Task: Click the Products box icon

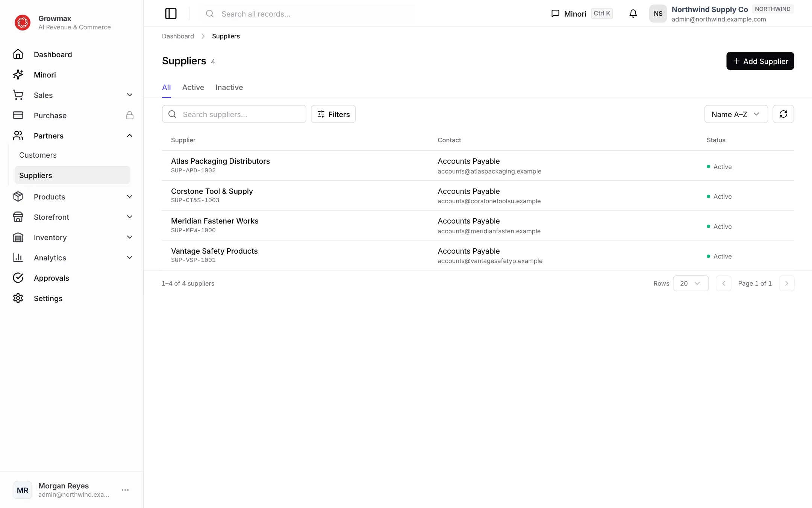Action: coord(18,197)
